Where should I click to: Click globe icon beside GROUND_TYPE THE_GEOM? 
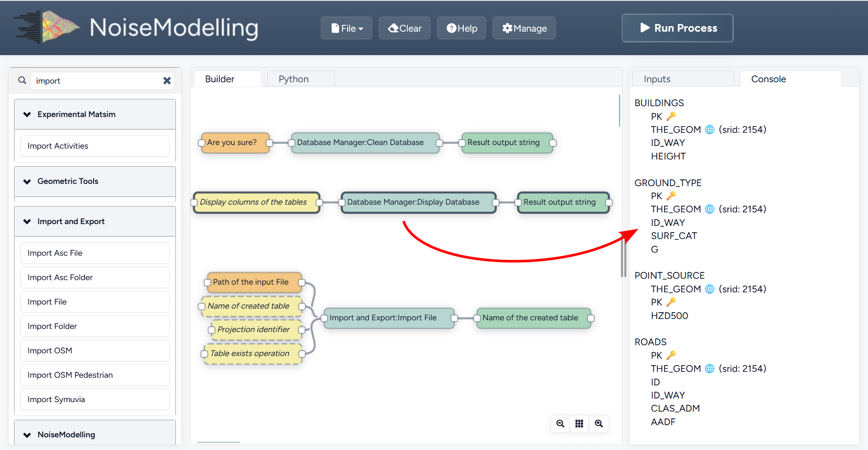pos(710,209)
